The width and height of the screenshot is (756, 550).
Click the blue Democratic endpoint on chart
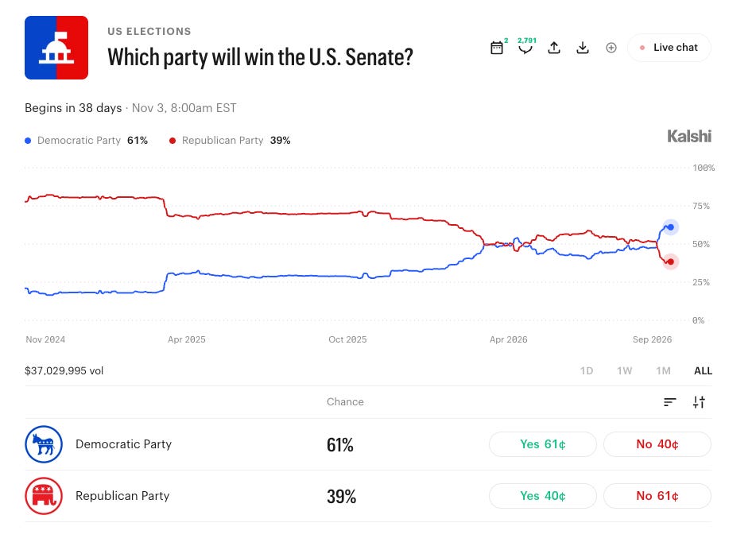[670, 227]
